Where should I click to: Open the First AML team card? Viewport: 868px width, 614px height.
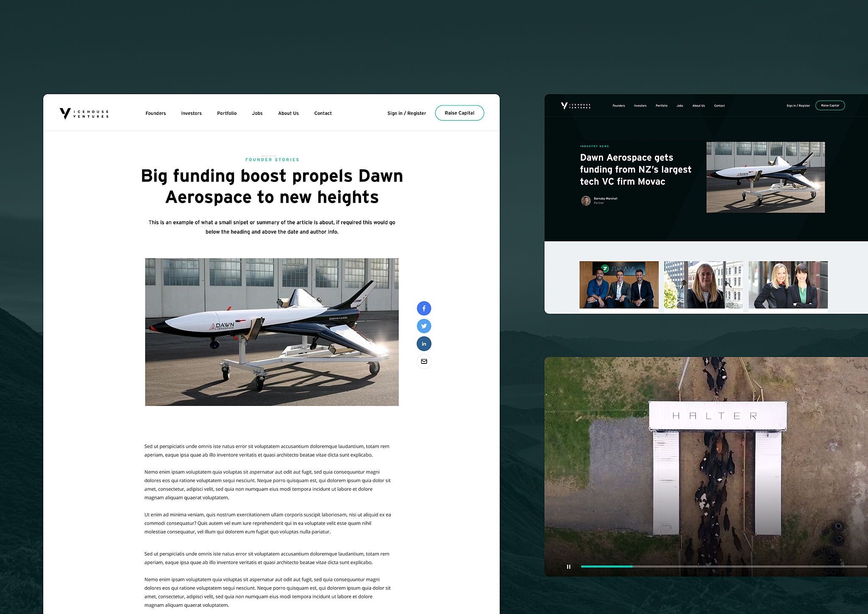619,285
